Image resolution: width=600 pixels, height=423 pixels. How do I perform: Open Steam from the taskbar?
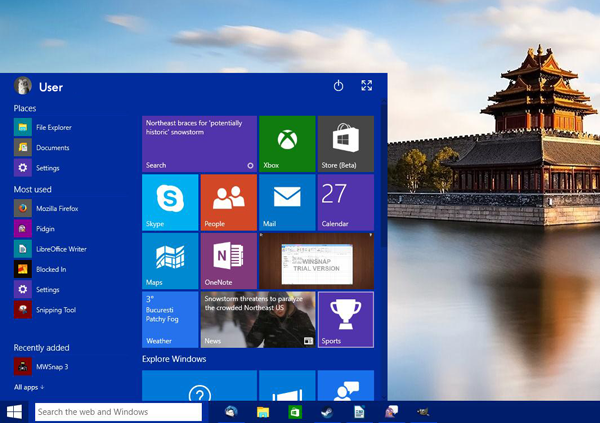[x=327, y=412]
